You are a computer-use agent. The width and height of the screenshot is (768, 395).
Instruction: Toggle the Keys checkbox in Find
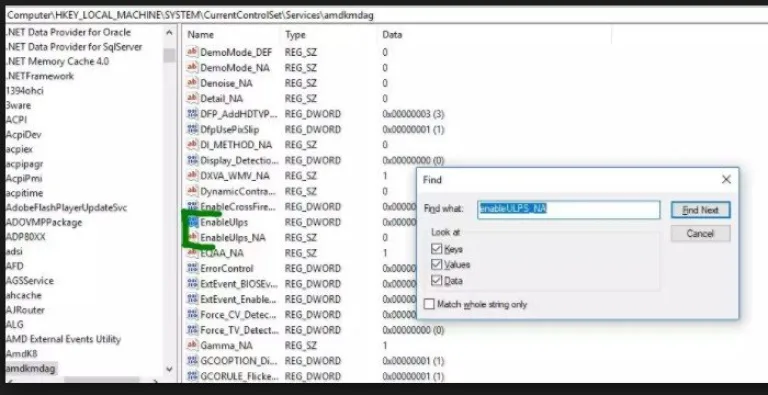coord(436,249)
